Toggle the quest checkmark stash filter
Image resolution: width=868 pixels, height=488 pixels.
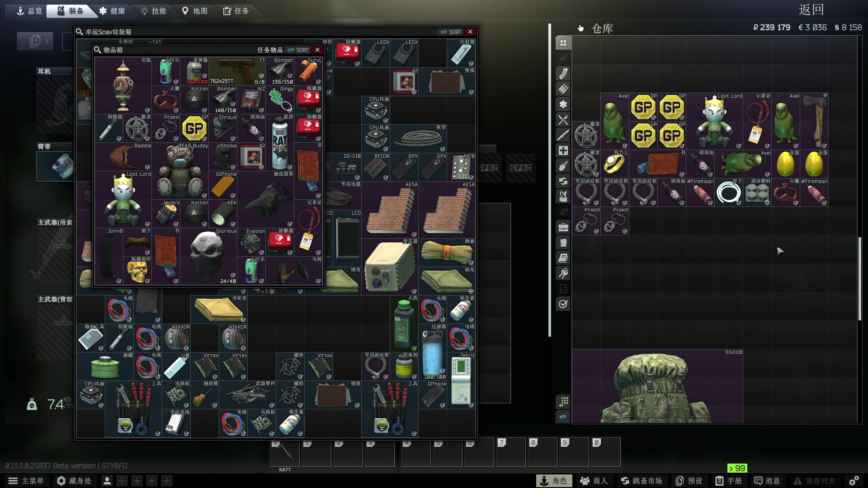(x=563, y=304)
